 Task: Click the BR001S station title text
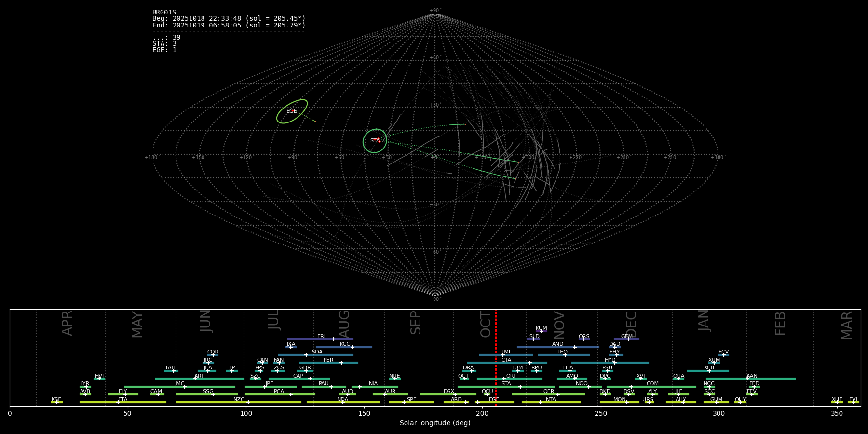164,13
